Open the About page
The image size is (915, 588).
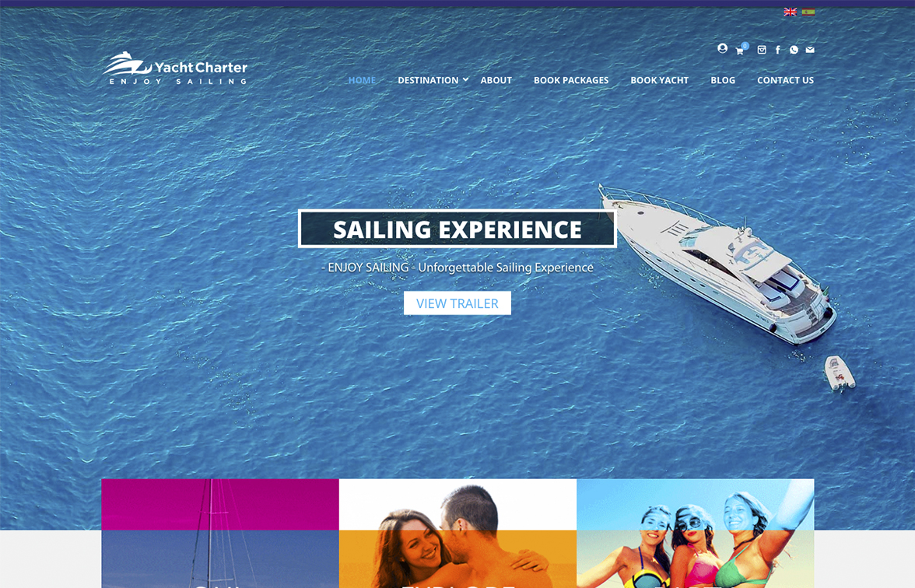pyautogui.click(x=496, y=81)
